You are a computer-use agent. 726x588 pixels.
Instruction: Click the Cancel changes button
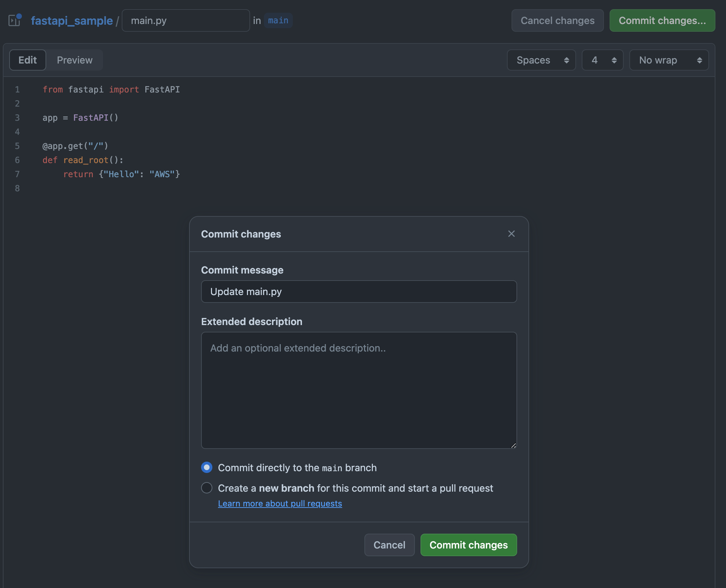(558, 20)
